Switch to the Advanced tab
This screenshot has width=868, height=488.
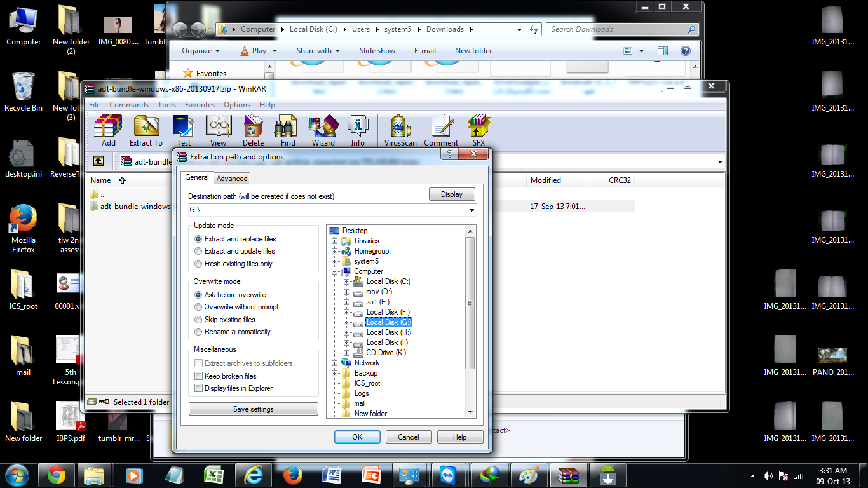232,179
